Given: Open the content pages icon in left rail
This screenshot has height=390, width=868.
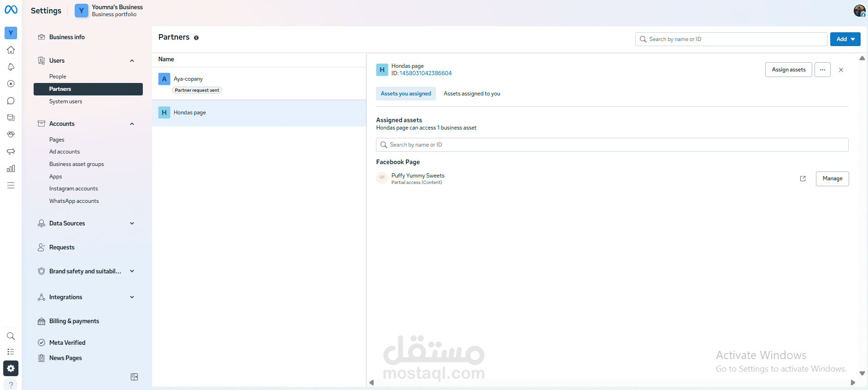Looking at the screenshot, I should [x=11, y=118].
